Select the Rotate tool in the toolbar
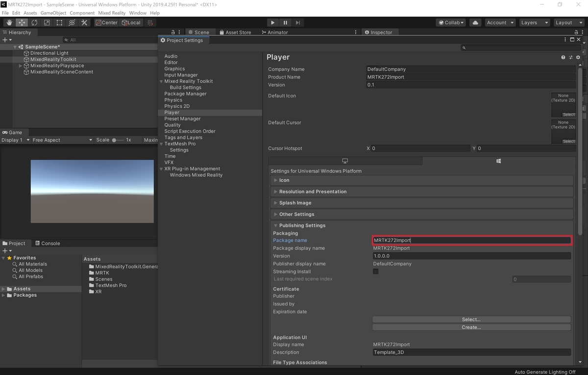The height and width of the screenshot is (375, 588). [x=34, y=23]
